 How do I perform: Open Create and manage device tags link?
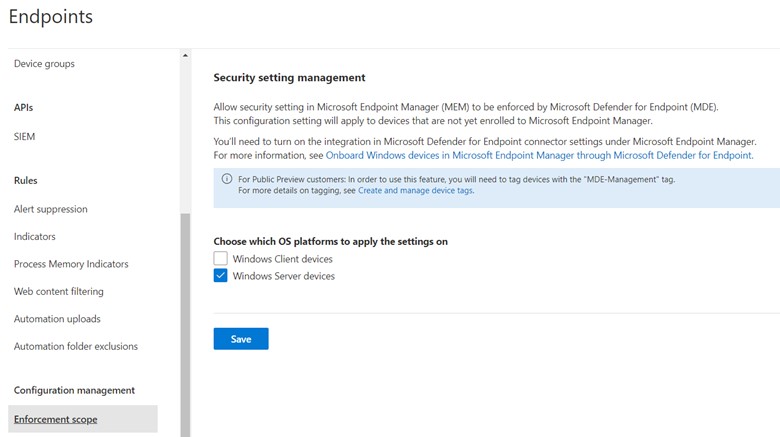click(415, 191)
